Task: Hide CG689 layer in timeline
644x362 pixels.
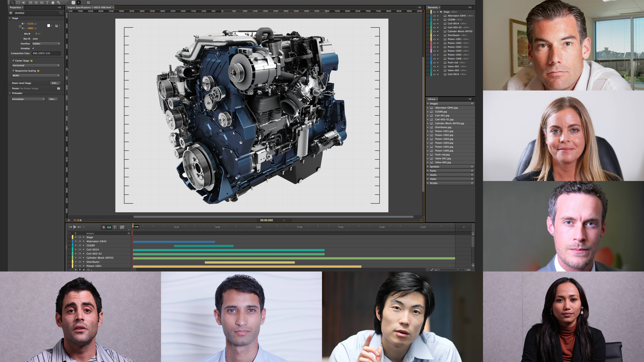Action: click(80, 245)
